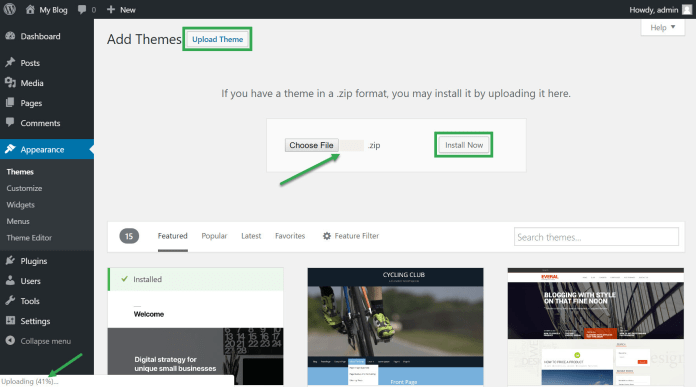The height and width of the screenshot is (387, 696).
Task: Click the plus New icon
Action: 111,9
